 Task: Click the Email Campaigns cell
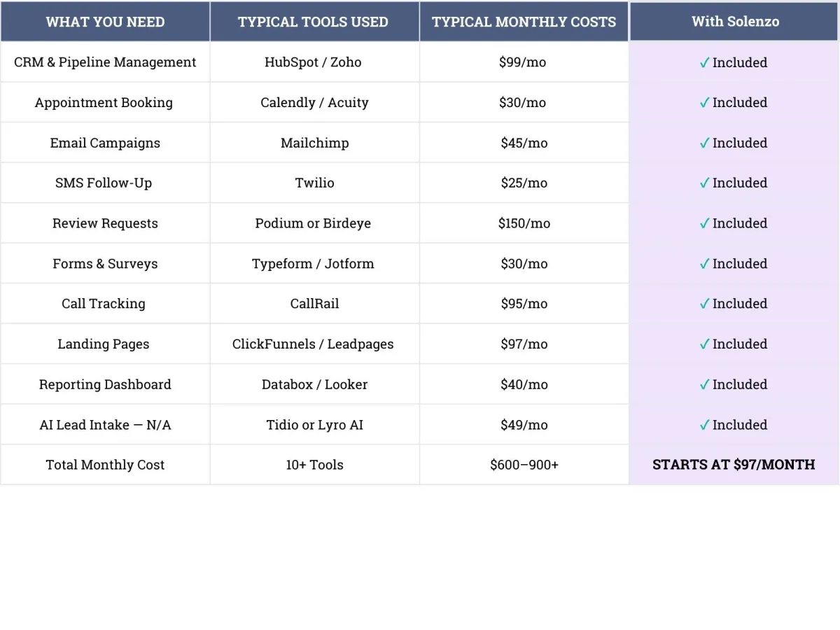coord(105,143)
